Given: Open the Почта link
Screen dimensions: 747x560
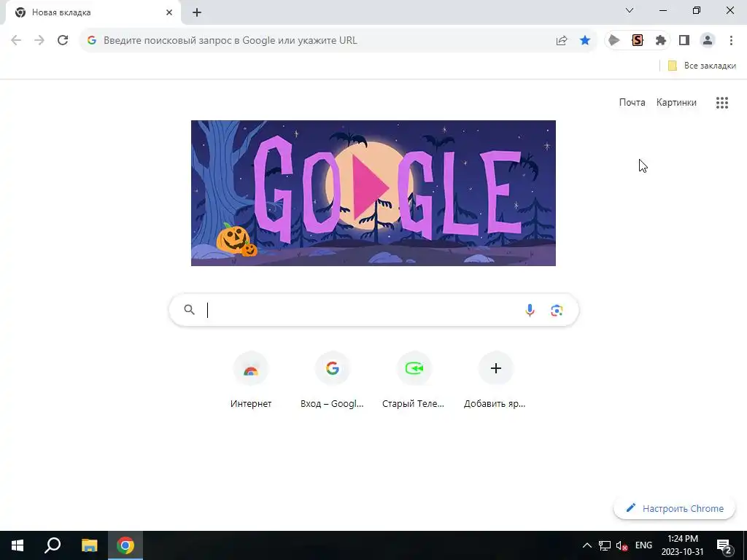Looking at the screenshot, I should [x=632, y=102].
